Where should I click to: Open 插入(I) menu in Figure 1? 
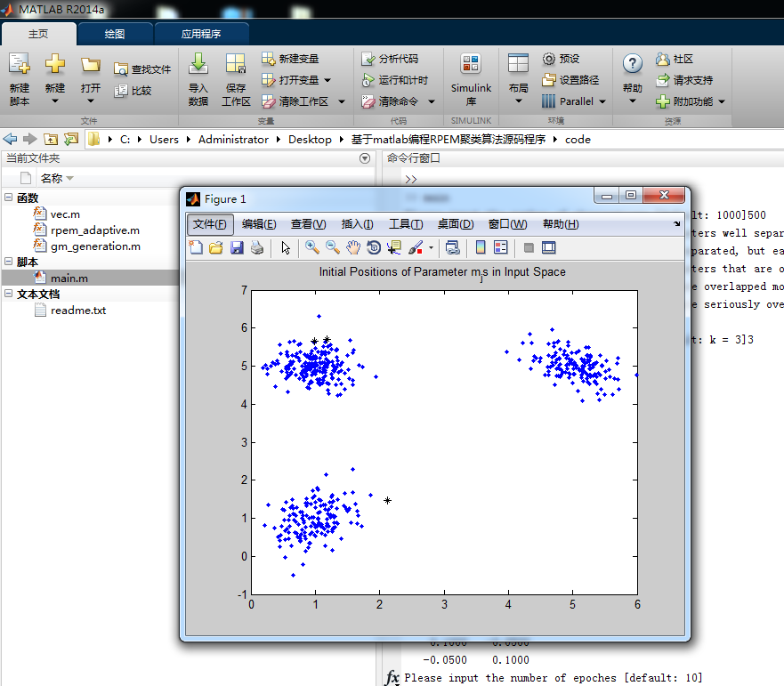[357, 224]
